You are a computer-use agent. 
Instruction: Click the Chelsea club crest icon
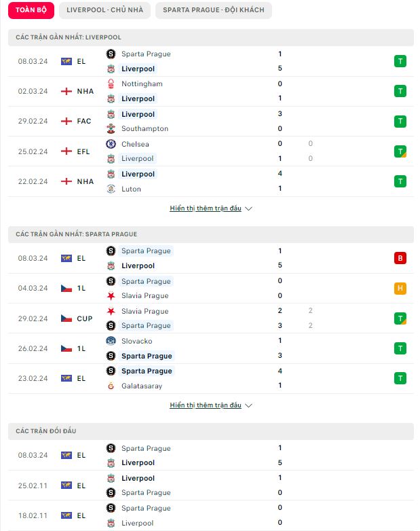111,144
